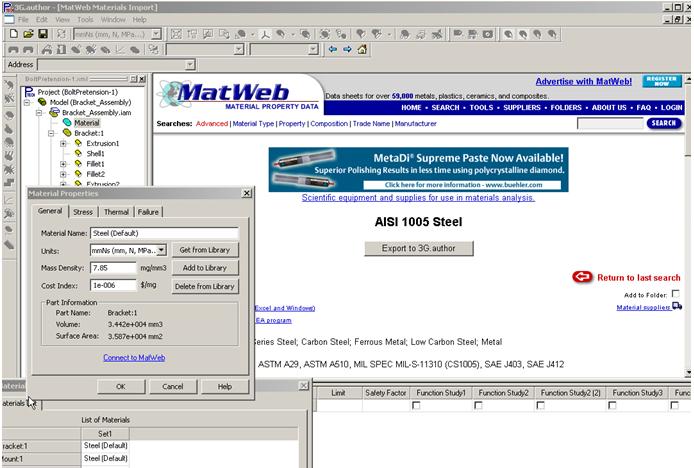Click the Return to last search link
Image resolution: width=694 pixels, height=468 pixels.
(639, 278)
